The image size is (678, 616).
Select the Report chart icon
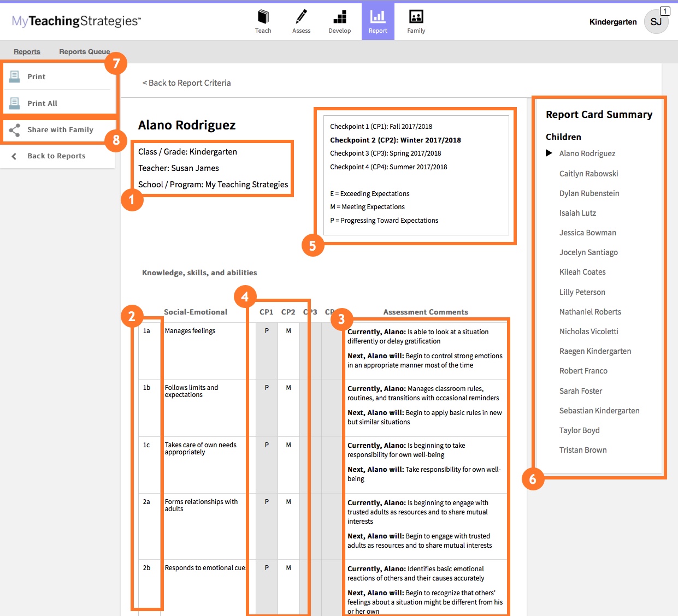(x=378, y=17)
